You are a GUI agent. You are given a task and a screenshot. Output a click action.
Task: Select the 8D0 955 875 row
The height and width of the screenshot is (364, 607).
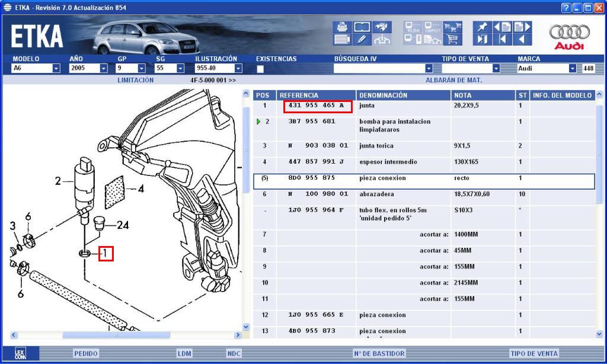[x=424, y=181]
